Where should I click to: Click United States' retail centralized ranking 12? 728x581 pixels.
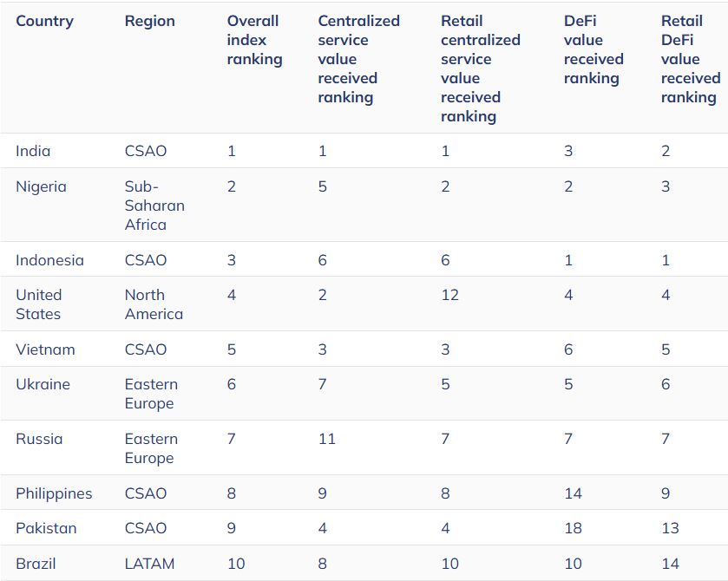pyautogui.click(x=449, y=295)
